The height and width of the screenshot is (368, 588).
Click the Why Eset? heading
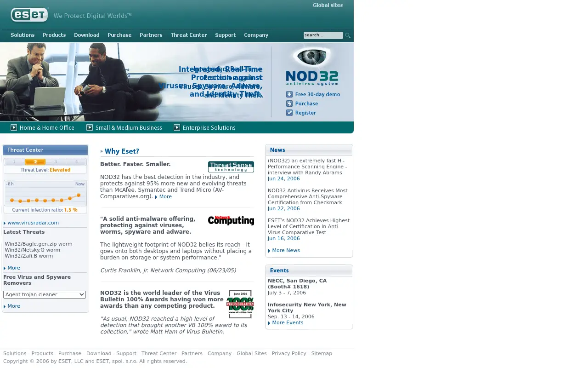pos(122,151)
